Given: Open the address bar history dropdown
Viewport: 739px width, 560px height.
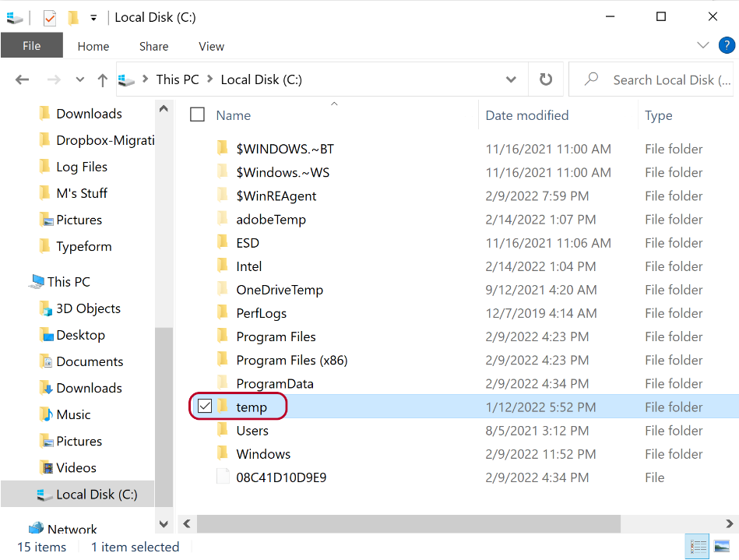Looking at the screenshot, I should (511, 79).
